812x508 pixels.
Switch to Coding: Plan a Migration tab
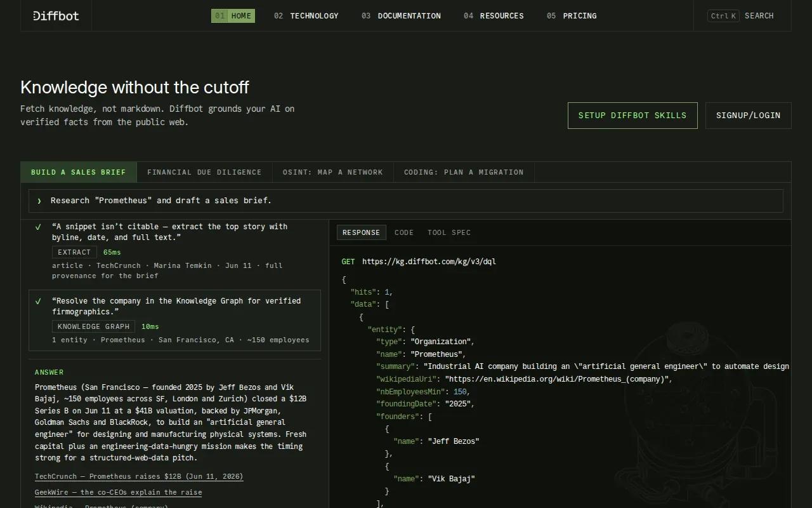(x=464, y=172)
